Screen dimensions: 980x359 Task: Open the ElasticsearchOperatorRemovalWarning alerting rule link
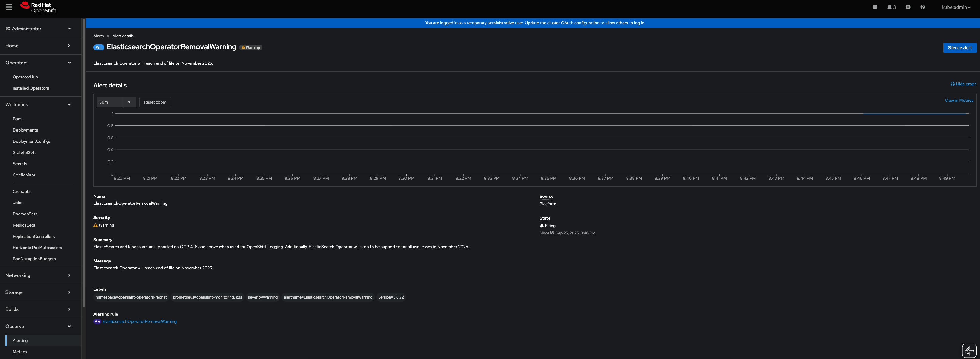(139, 321)
